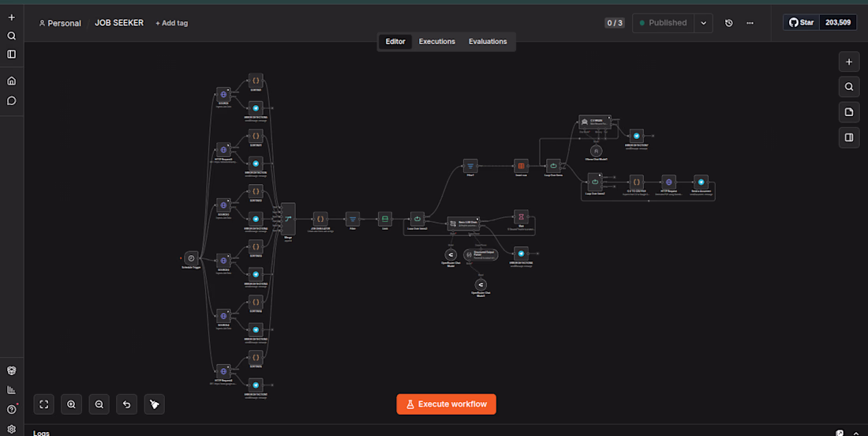Open the chat icon in sidebar

12,101
